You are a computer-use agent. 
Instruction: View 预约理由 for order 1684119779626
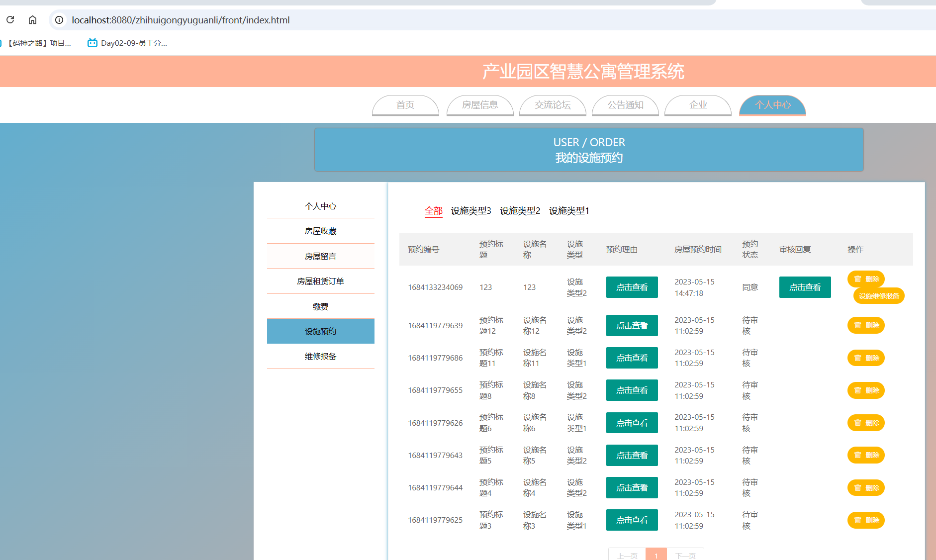[632, 423]
